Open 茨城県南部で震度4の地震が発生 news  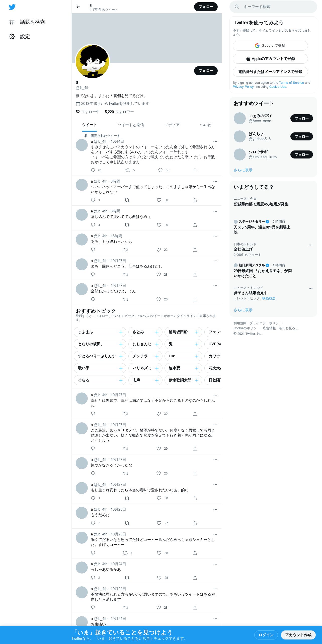[261, 204]
